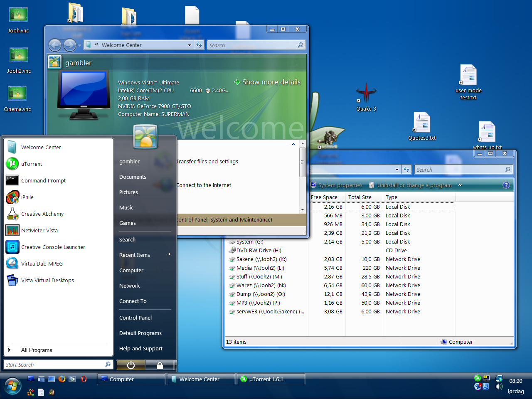
Task: Start NetMeter Vista from the Start menu
Action: pos(58,230)
